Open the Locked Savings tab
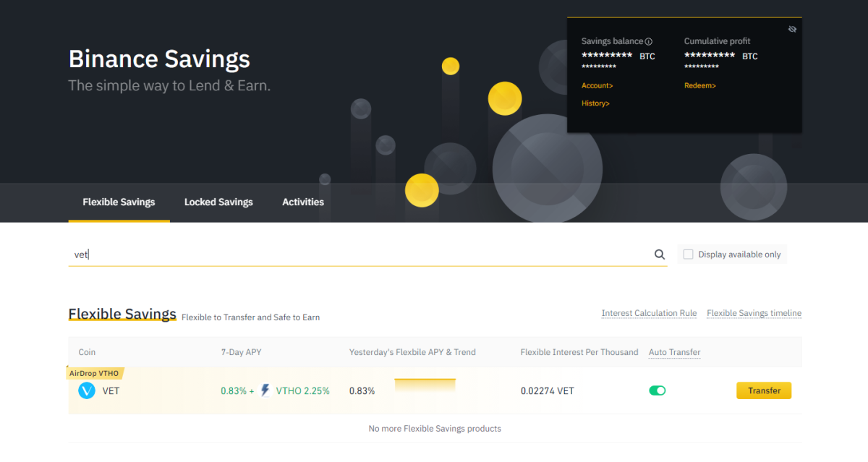868x462 pixels. coord(218,202)
